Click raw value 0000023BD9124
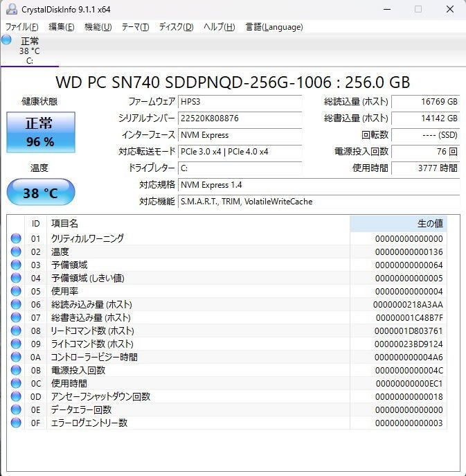Screen dimensions: 466x476 [x=409, y=344]
